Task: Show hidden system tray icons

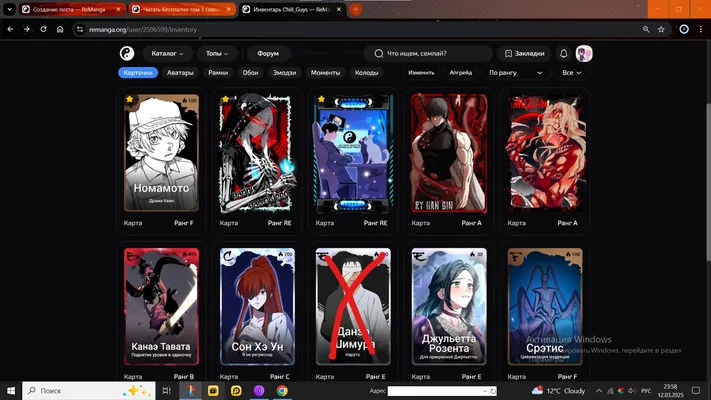Action: [599, 390]
